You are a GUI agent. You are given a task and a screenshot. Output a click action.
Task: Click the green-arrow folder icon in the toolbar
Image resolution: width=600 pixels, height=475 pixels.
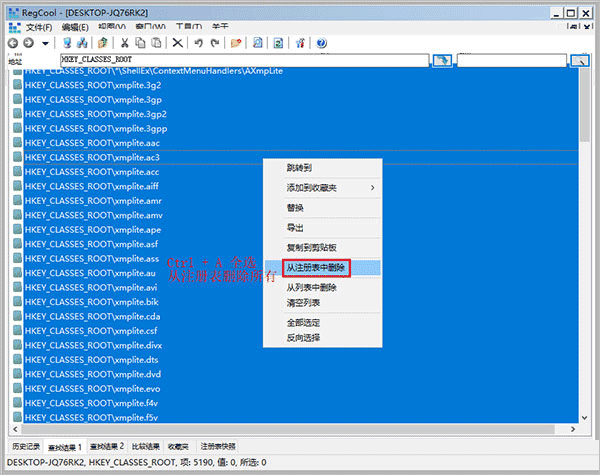point(103,43)
